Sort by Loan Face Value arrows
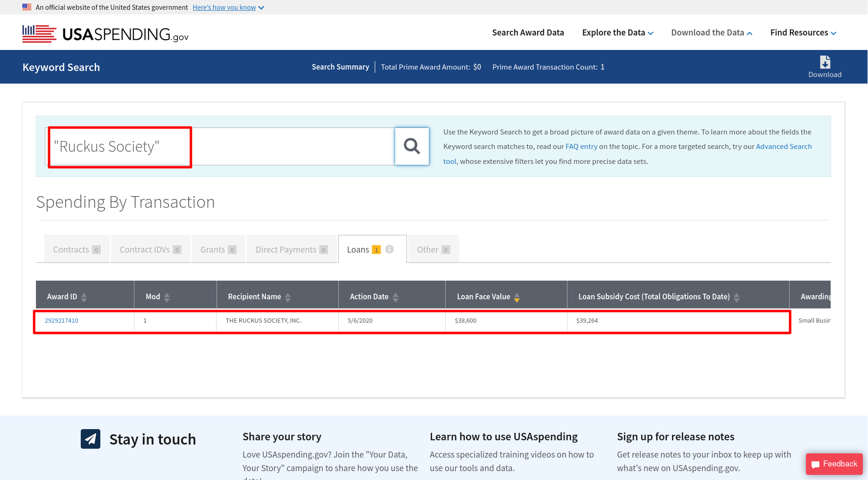 pos(517,297)
